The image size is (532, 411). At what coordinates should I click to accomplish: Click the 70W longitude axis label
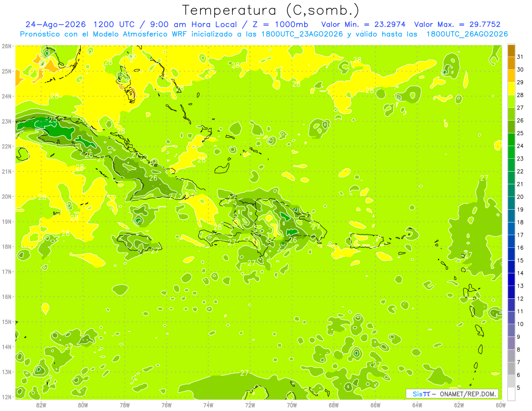click(x=292, y=405)
